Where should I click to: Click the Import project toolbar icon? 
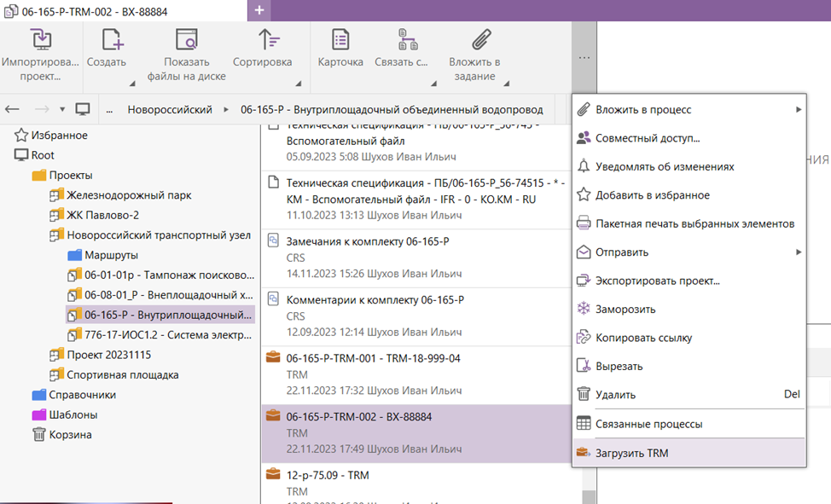[x=41, y=40]
